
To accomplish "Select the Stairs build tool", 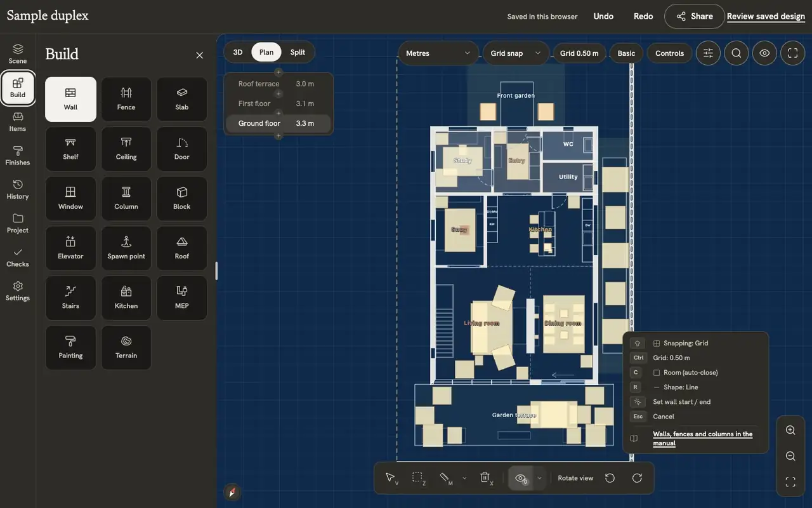I will (70, 298).
